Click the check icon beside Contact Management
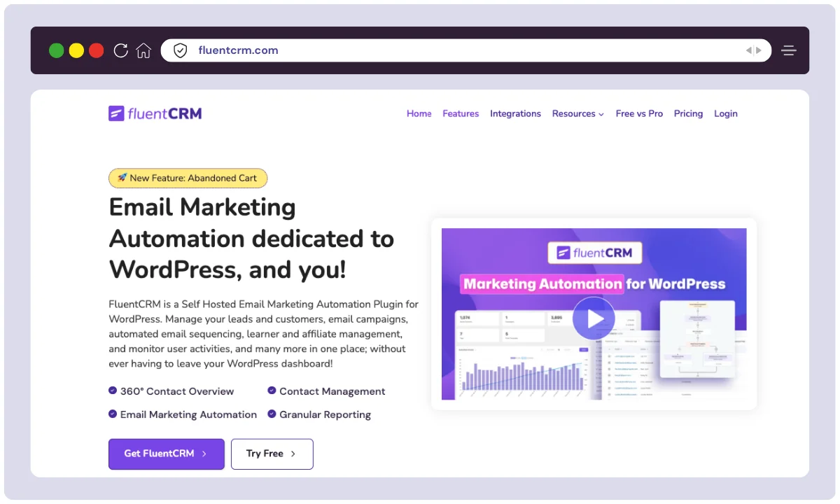The width and height of the screenshot is (840, 504). [272, 391]
